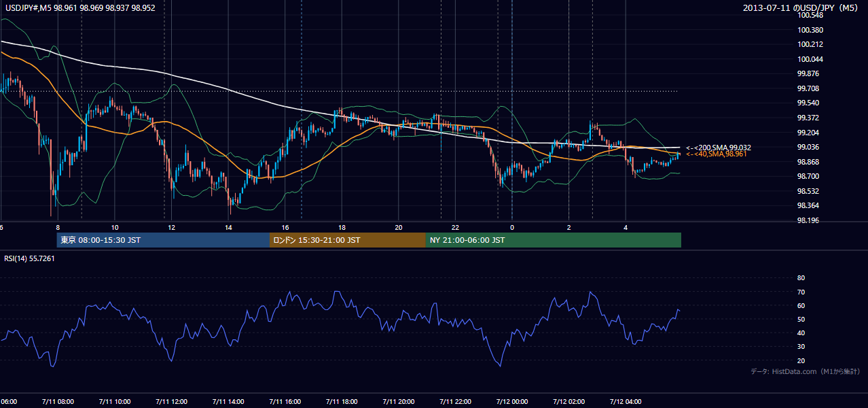Image resolution: width=868 pixels, height=408 pixels.
Task: Click the bottom date label 7/11 18:00
Action: [x=342, y=401]
